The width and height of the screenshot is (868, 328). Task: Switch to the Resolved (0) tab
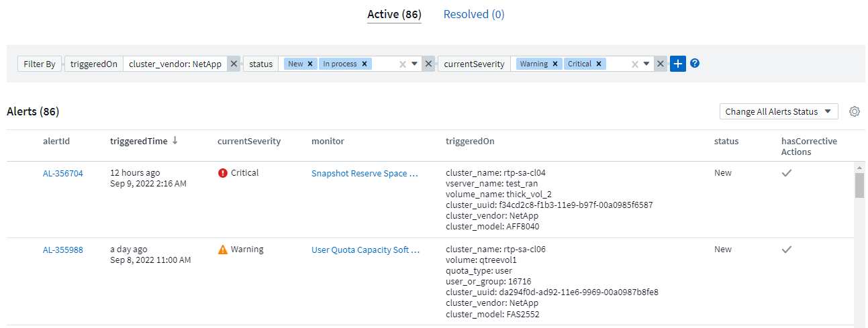[473, 14]
